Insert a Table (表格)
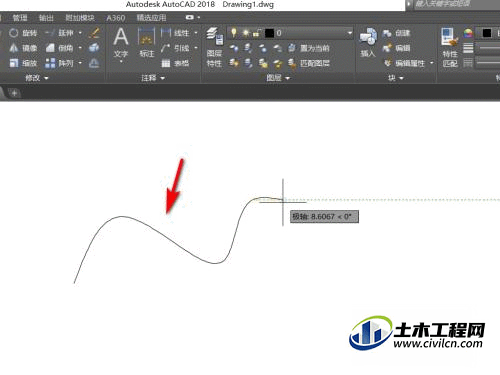The height and width of the screenshot is (375, 500). pos(175,63)
